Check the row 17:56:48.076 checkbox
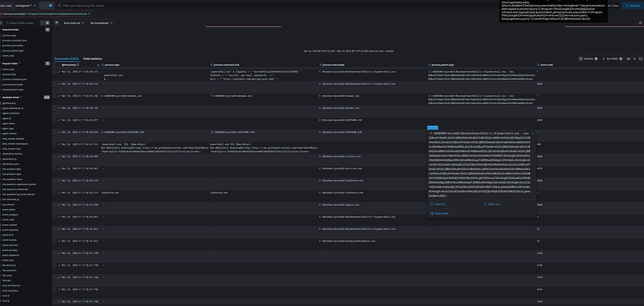 click(x=55, y=132)
